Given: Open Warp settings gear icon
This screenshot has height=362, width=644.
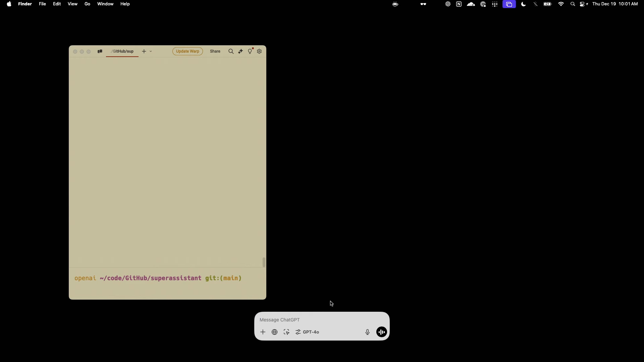Looking at the screenshot, I should pyautogui.click(x=259, y=51).
